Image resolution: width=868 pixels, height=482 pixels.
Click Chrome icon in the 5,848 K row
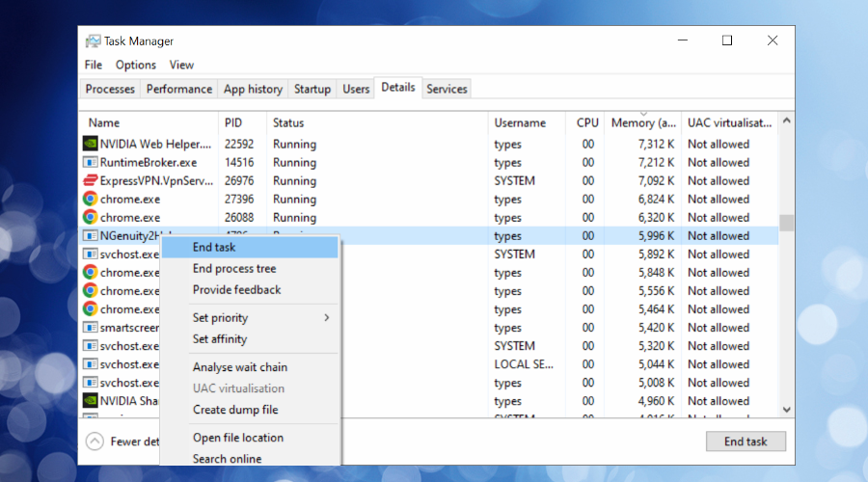[91, 272]
